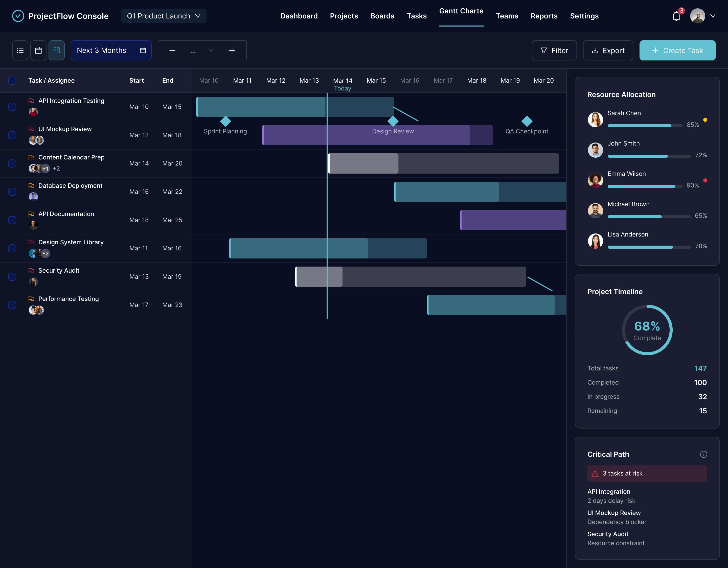Switch to the list view icon
The image size is (728, 568).
pos(20,50)
